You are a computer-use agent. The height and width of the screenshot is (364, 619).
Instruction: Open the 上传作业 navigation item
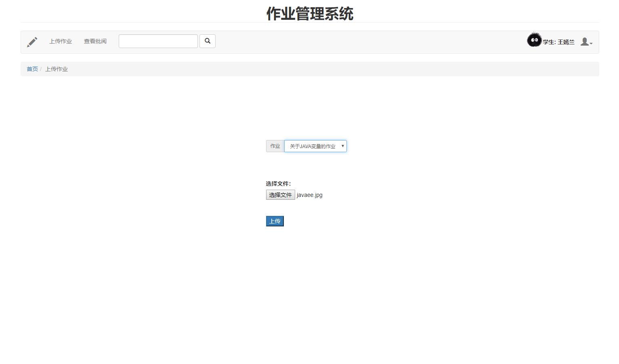coord(61,41)
